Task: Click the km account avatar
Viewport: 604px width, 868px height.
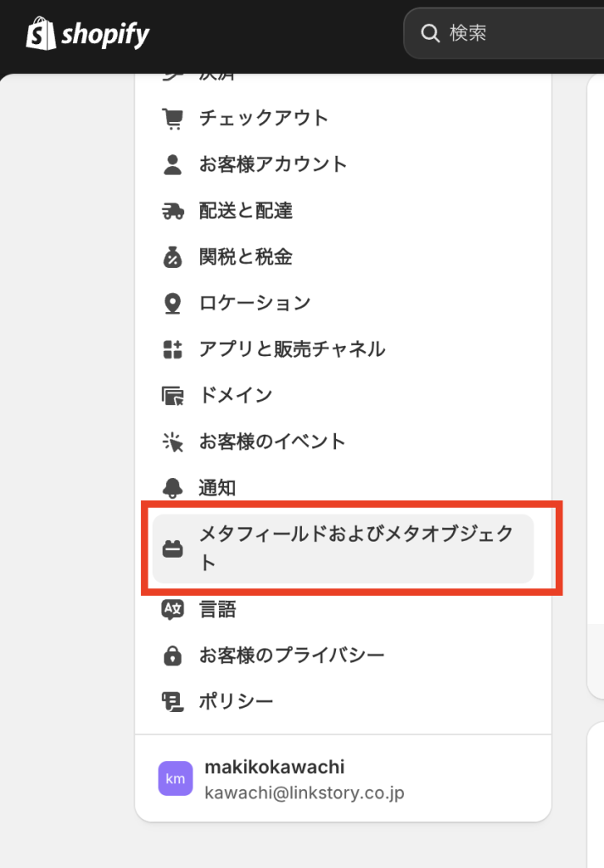Action: click(x=176, y=778)
